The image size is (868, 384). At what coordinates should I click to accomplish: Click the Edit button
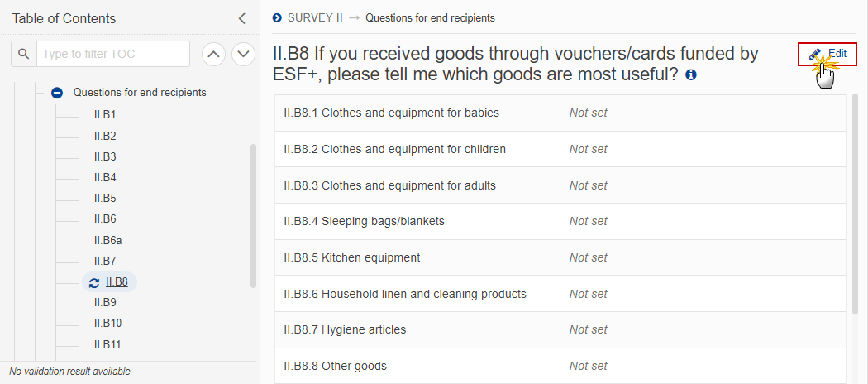tap(827, 55)
